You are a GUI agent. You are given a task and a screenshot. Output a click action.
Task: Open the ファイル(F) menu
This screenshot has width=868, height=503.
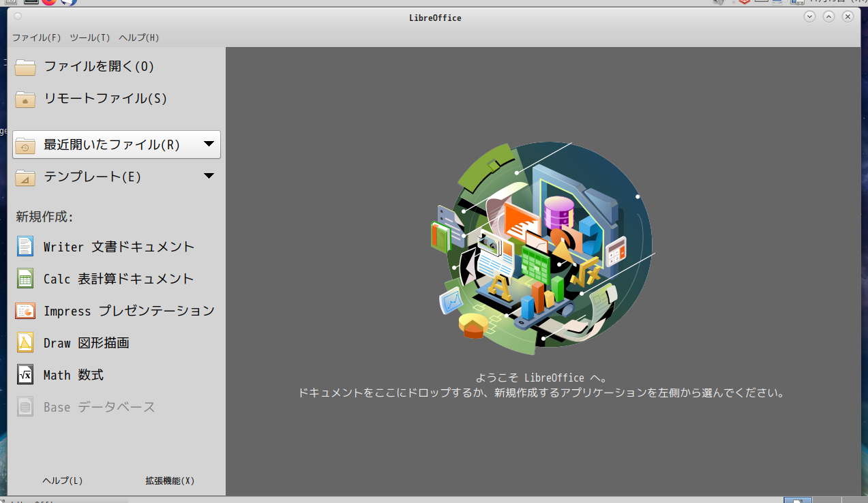[x=37, y=37]
